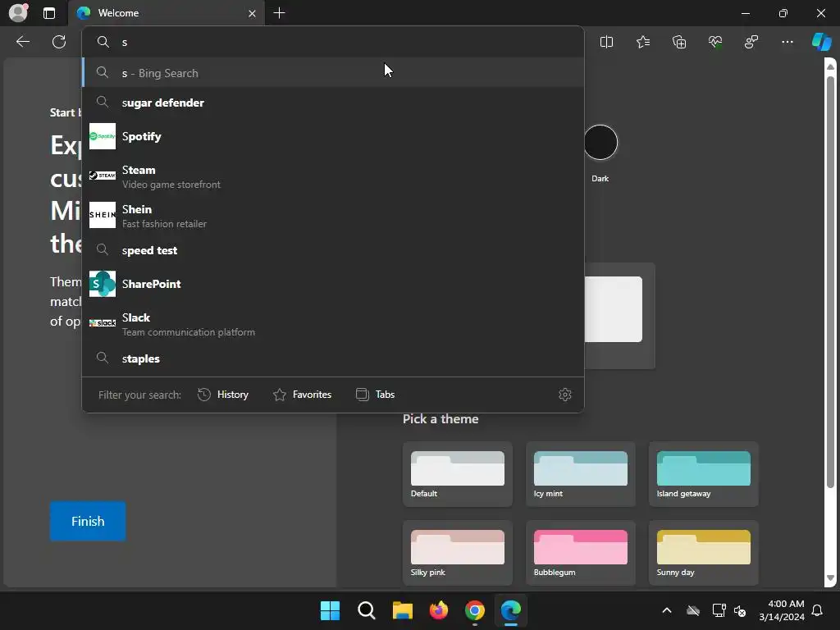Viewport: 840px width, 630px height.
Task: Click the Edge taskbar icon
Action: pyautogui.click(x=510, y=610)
